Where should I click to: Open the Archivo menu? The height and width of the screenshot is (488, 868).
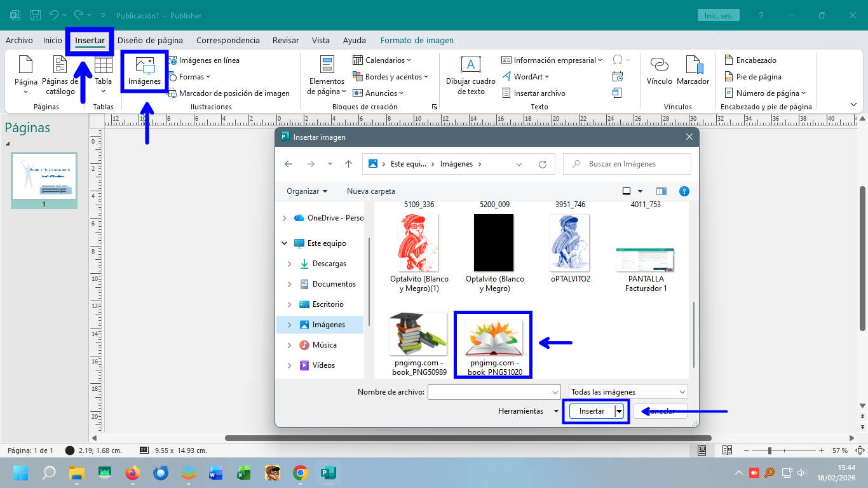point(19,40)
